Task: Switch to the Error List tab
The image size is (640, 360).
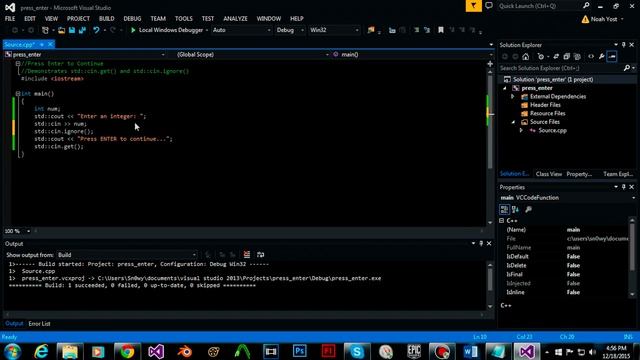Action: pyautogui.click(x=39, y=324)
